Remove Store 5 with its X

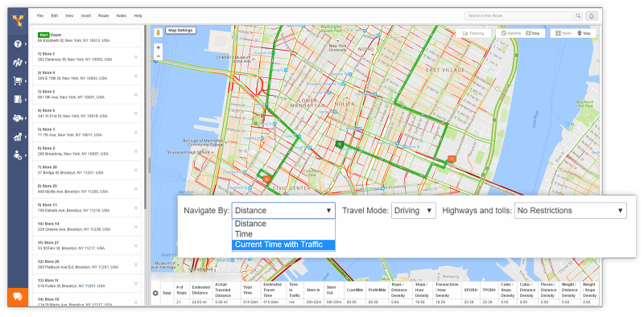click(x=136, y=95)
